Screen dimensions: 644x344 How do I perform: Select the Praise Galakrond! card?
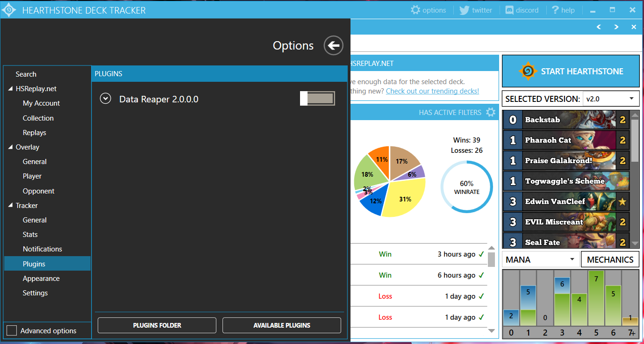(566, 161)
